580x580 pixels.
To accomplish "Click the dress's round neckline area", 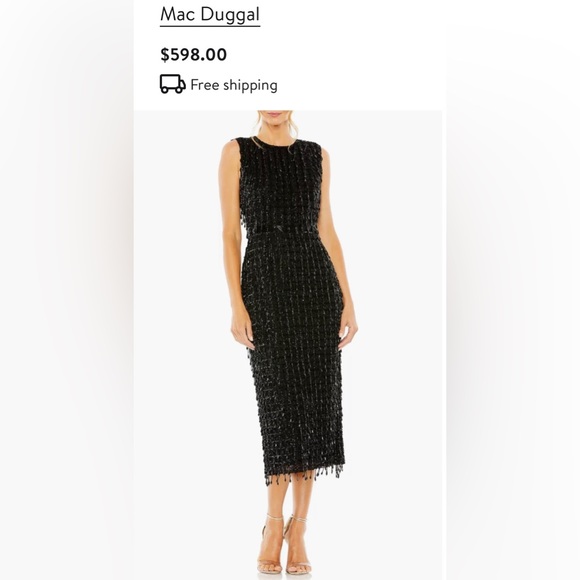I will 274,142.
